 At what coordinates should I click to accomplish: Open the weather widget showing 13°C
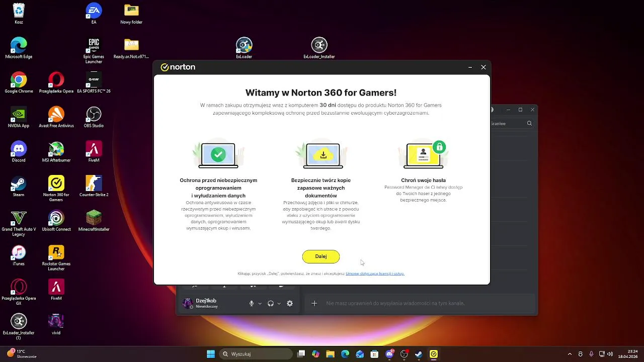click(22, 354)
